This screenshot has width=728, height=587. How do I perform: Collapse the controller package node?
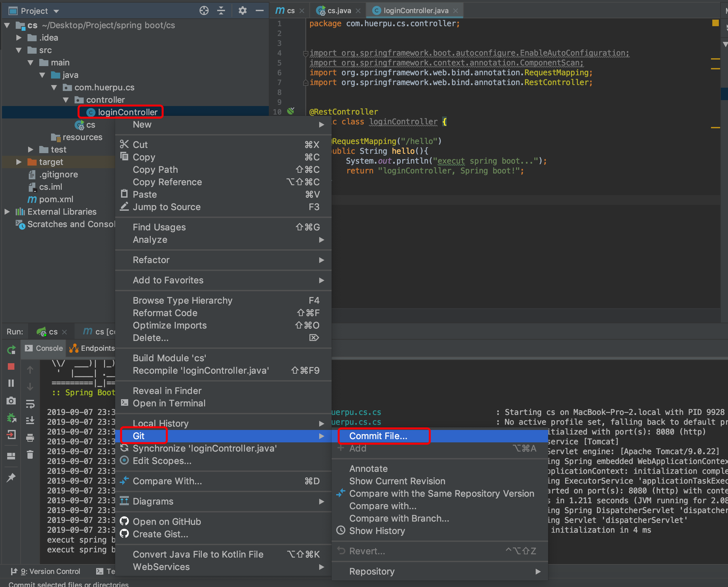tap(66, 100)
